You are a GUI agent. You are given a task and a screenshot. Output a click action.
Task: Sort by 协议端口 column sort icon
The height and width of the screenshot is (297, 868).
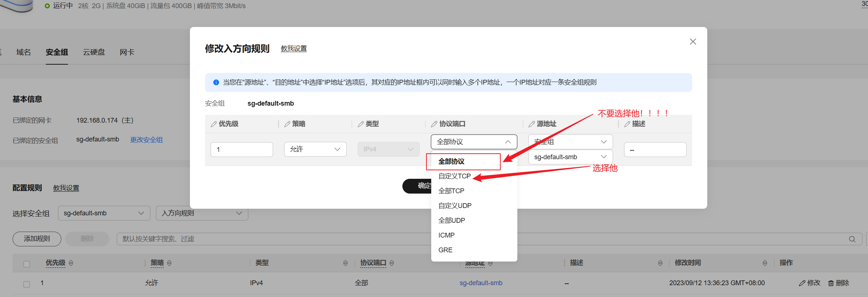coord(392,263)
